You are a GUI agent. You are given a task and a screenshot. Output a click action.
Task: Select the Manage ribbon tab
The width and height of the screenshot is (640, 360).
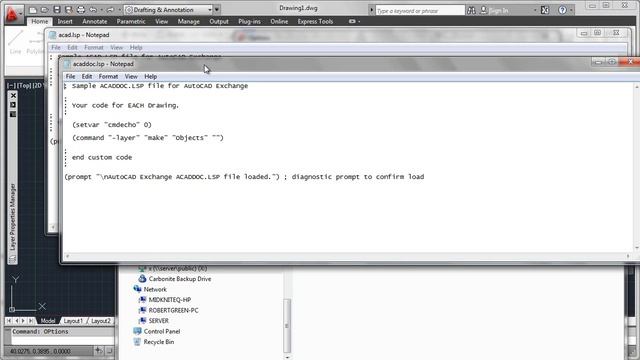(x=189, y=21)
